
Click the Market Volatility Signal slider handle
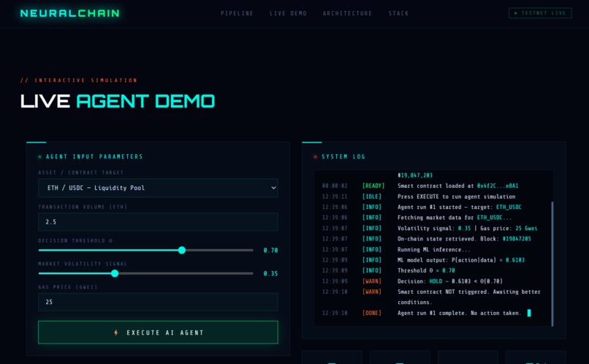pyautogui.click(x=115, y=273)
